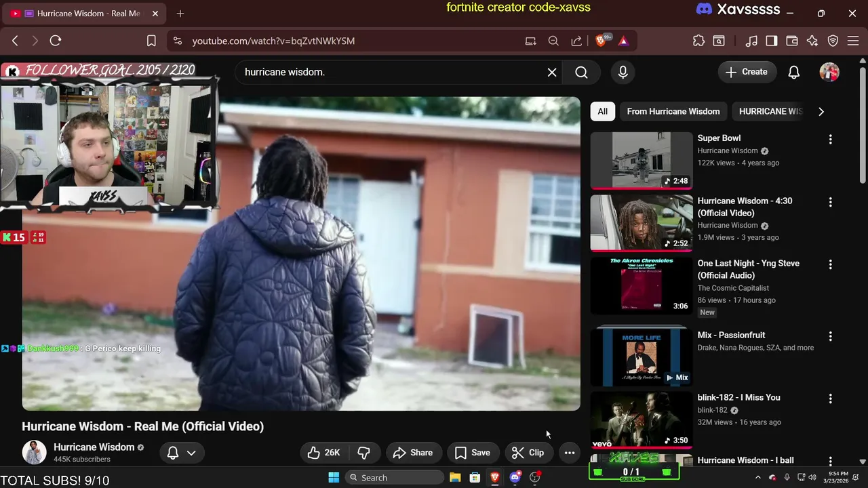Search with voice microphone button
The width and height of the screenshot is (868, 488).
[x=623, y=72]
